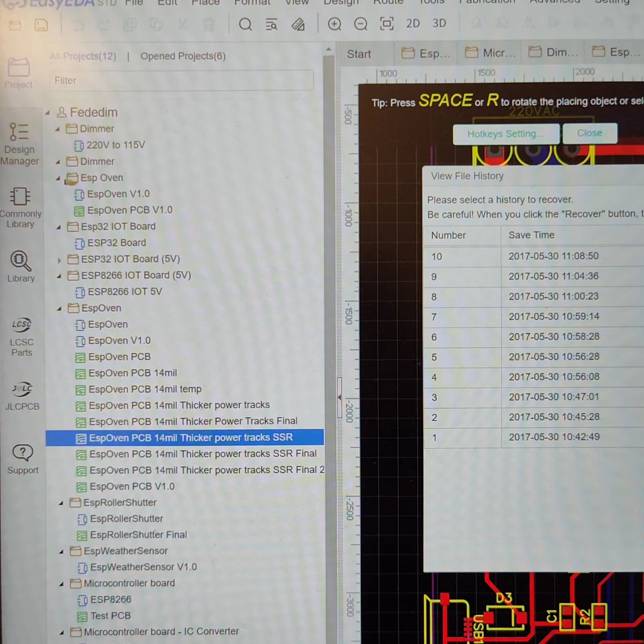Switch to the Dim... editor tab
Image resolution: width=644 pixels, height=644 pixels.
[554, 53]
